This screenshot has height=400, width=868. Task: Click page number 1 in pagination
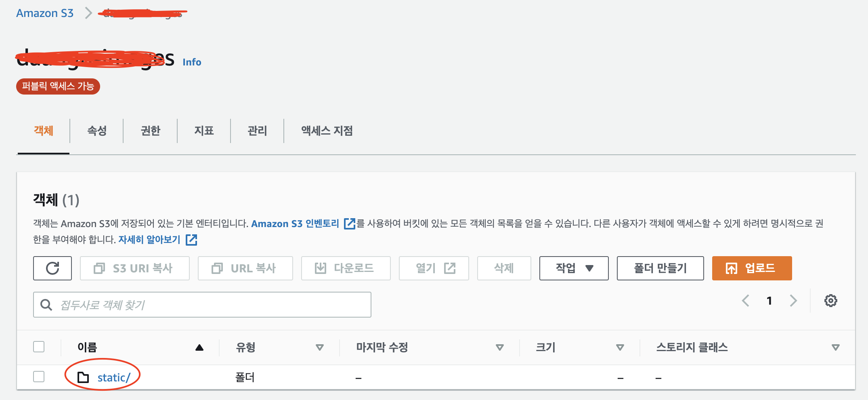pyautogui.click(x=769, y=301)
